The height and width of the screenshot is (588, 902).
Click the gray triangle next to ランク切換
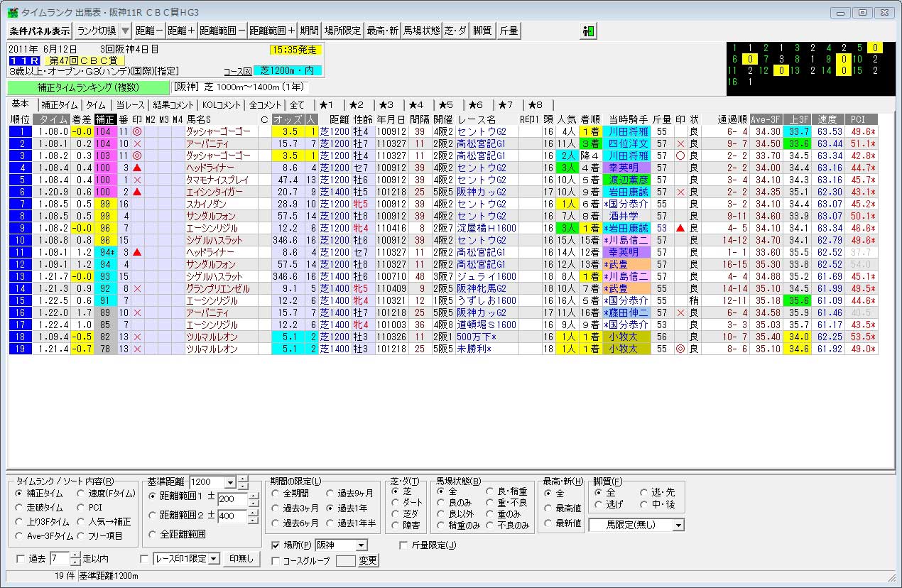tap(124, 31)
